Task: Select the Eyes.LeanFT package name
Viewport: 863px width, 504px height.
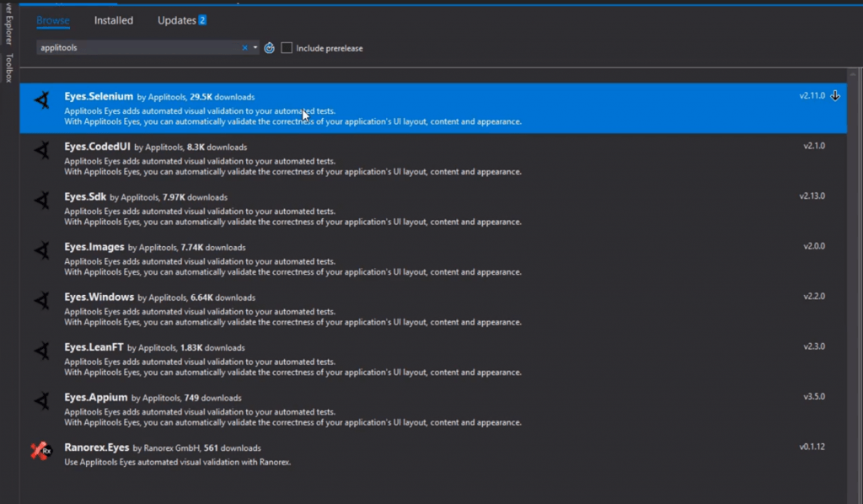Action: click(x=94, y=347)
